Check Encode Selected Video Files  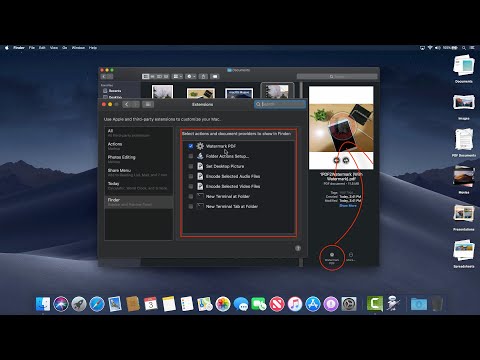click(x=191, y=186)
